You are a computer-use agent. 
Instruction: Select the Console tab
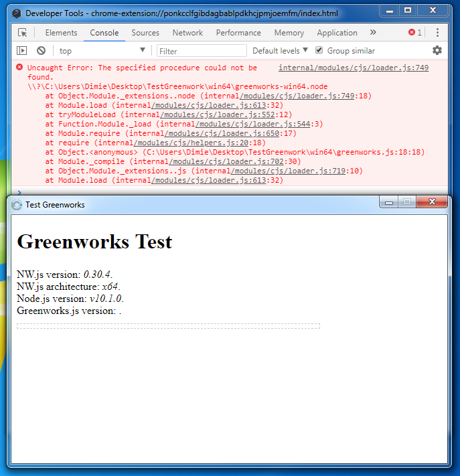(x=104, y=33)
